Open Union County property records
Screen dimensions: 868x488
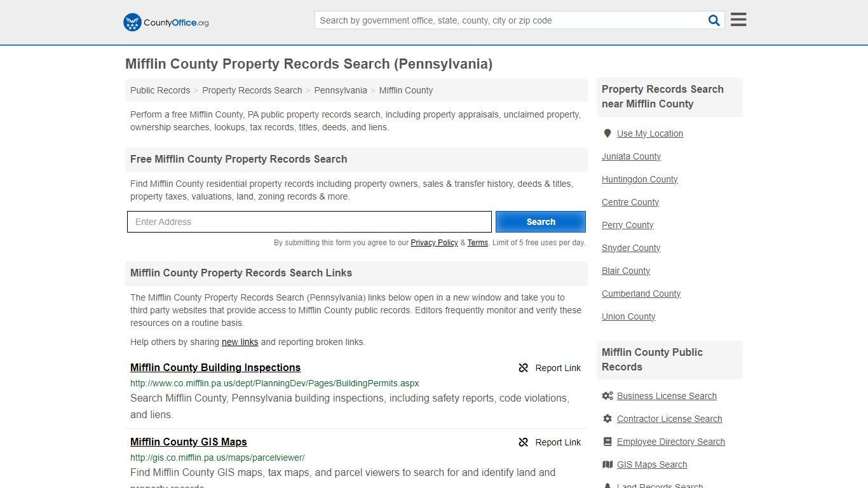pyautogui.click(x=628, y=316)
